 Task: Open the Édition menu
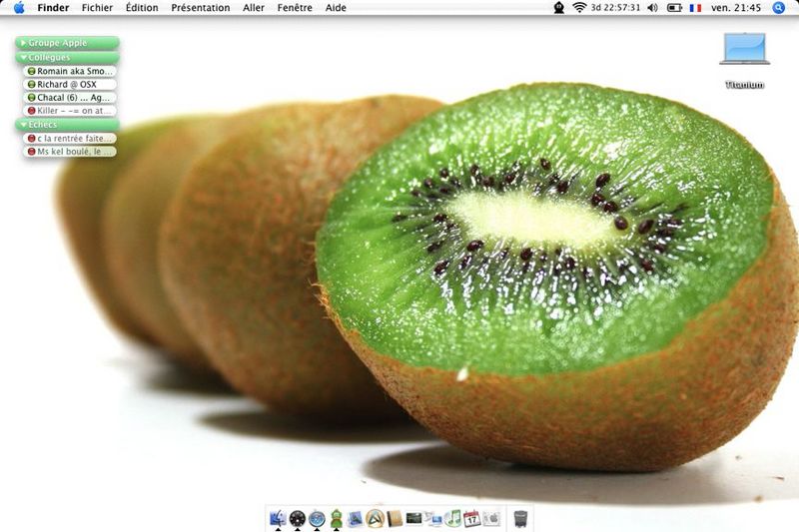click(x=142, y=8)
